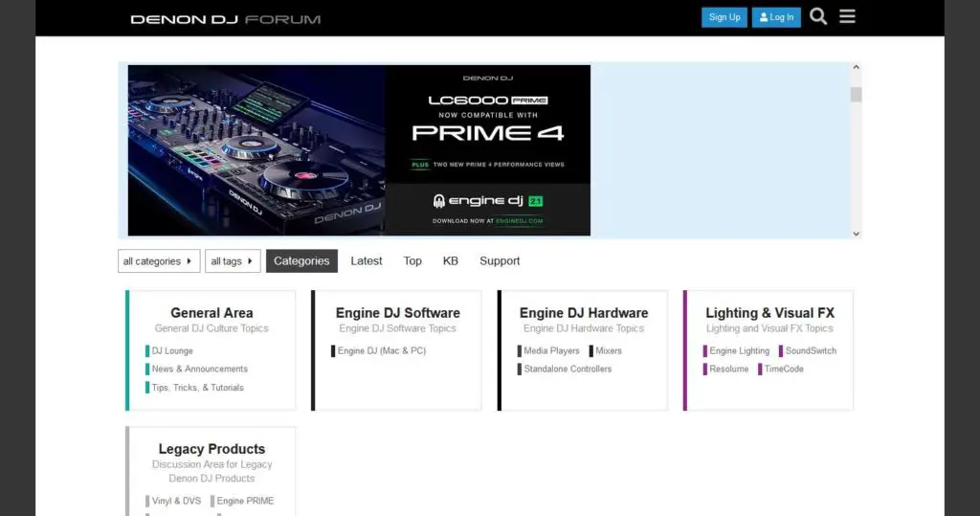The width and height of the screenshot is (980, 516).
Task: Click 'Engine DJ Software Topics' description text
Action: point(397,328)
